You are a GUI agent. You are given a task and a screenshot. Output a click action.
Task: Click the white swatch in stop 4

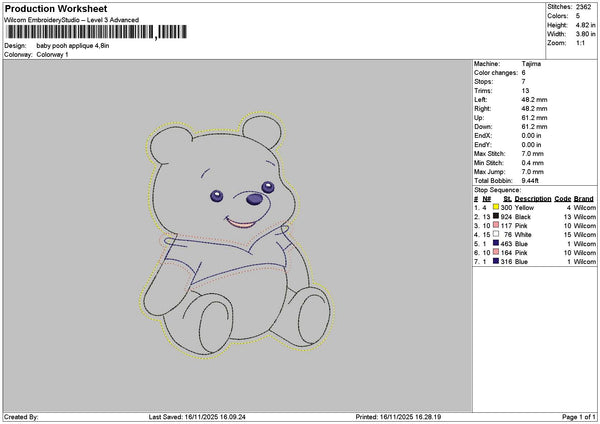pos(496,234)
